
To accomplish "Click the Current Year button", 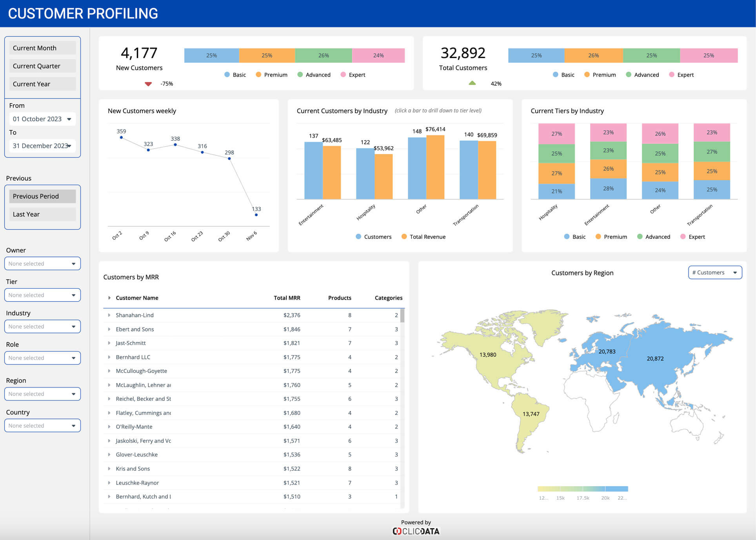I will pyautogui.click(x=42, y=84).
